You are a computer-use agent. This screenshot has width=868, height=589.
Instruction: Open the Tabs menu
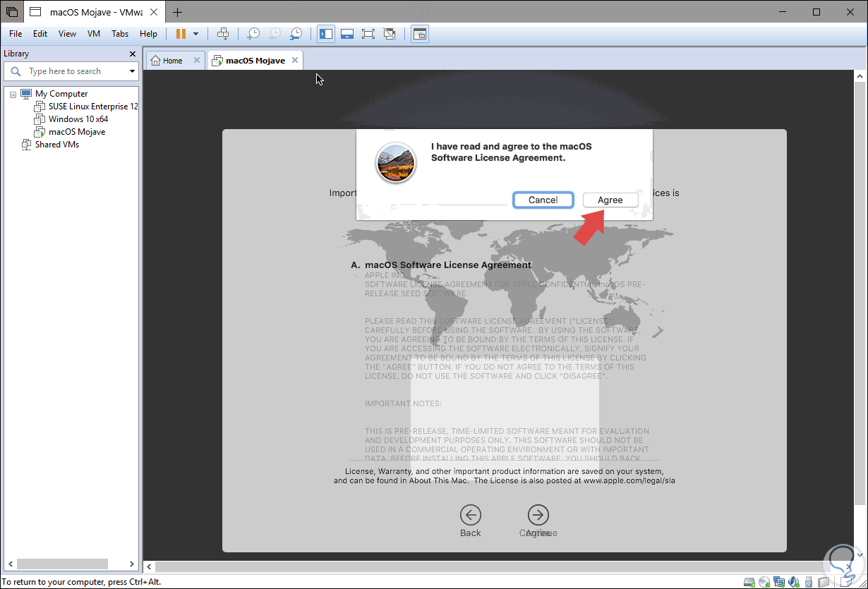[x=120, y=34]
